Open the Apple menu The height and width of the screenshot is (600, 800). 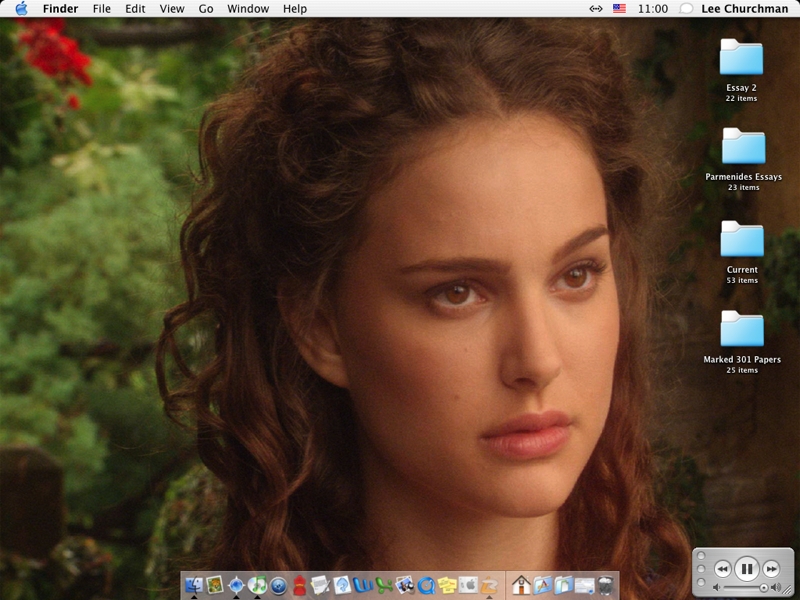(x=21, y=8)
